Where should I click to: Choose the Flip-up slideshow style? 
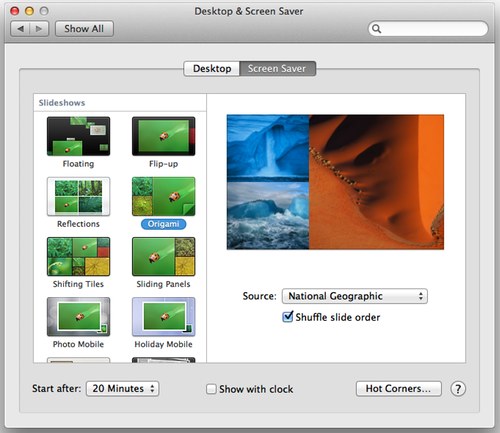click(163, 136)
